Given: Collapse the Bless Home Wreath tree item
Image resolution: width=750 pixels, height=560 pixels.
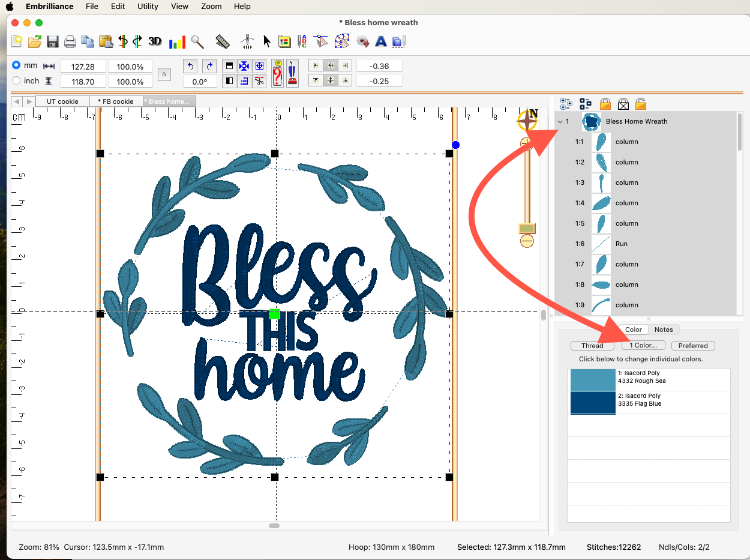Looking at the screenshot, I should [560, 122].
